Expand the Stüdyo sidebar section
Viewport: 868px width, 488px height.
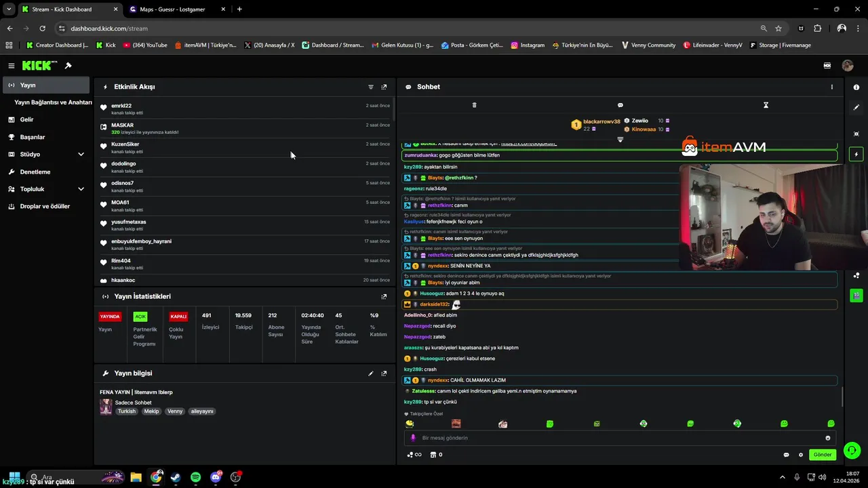pyautogui.click(x=46, y=154)
